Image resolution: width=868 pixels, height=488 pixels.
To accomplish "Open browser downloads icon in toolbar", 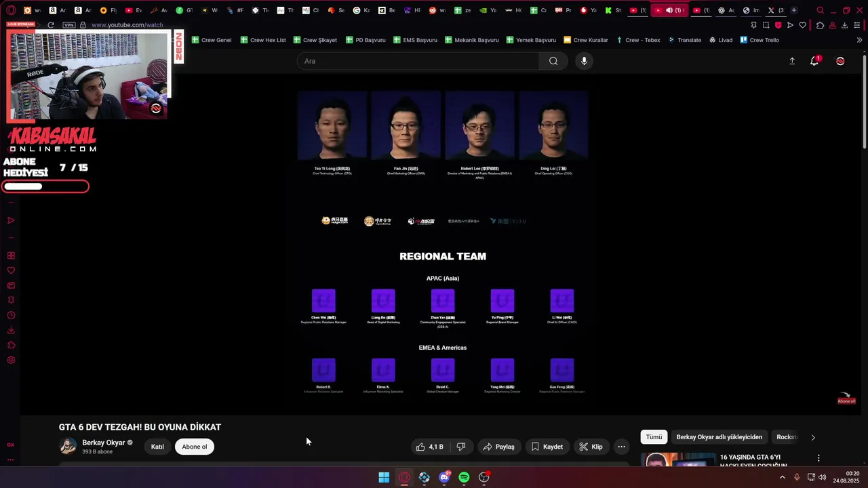I will tap(844, 25).
